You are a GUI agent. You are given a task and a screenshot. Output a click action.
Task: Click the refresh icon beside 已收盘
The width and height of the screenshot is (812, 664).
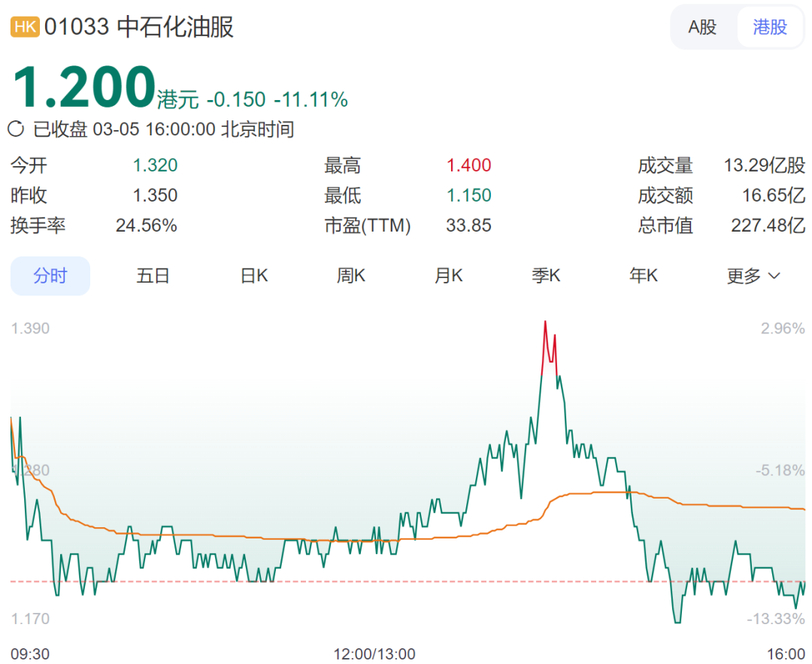coord(16,129)
